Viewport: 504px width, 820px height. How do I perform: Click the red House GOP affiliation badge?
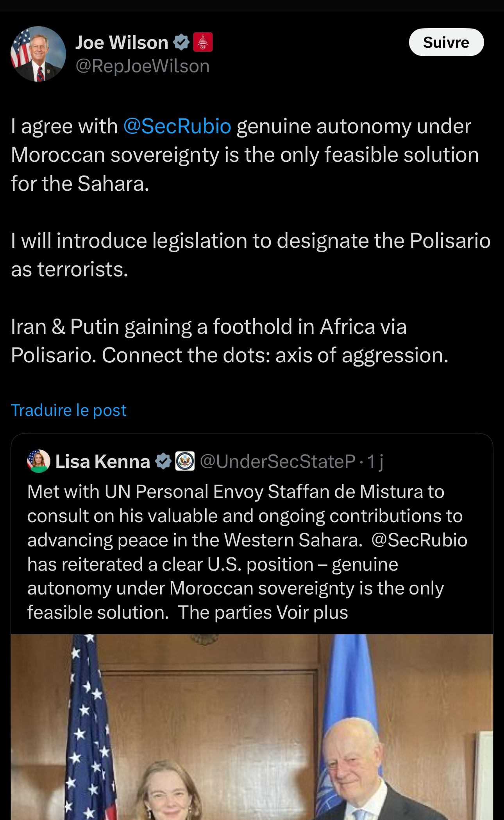click(203, 42)
